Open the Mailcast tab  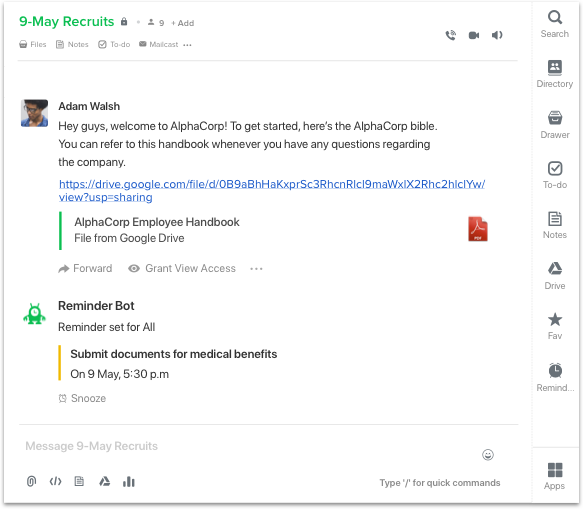pyautogui.click(x=158, y=44)
